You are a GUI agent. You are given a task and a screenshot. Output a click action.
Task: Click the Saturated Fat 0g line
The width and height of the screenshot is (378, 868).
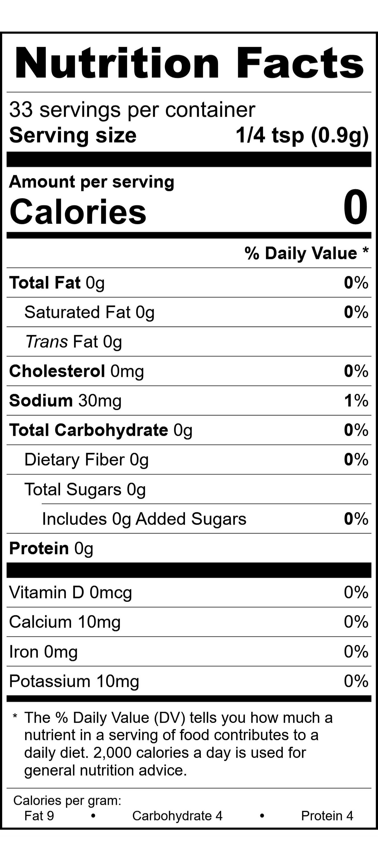coord(89,312)
